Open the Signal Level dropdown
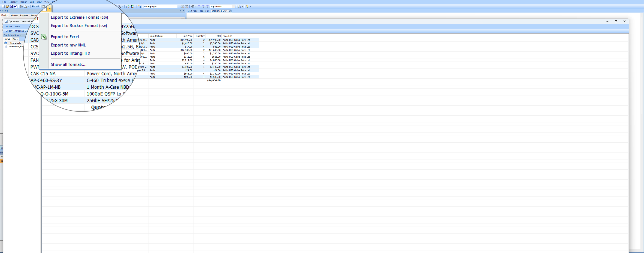Image resolution: width=644 pixels, height=253 pixels. pos(233,7)
